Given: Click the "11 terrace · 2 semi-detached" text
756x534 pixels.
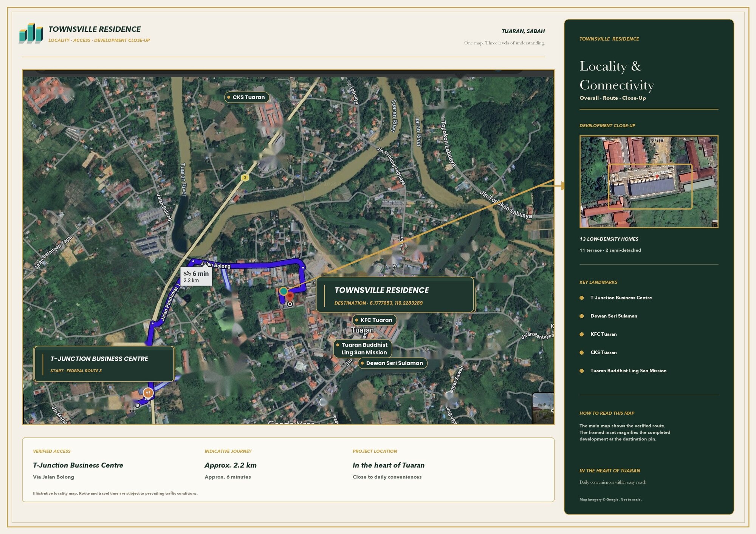Looking at the screenshot, I should [610, 250].
